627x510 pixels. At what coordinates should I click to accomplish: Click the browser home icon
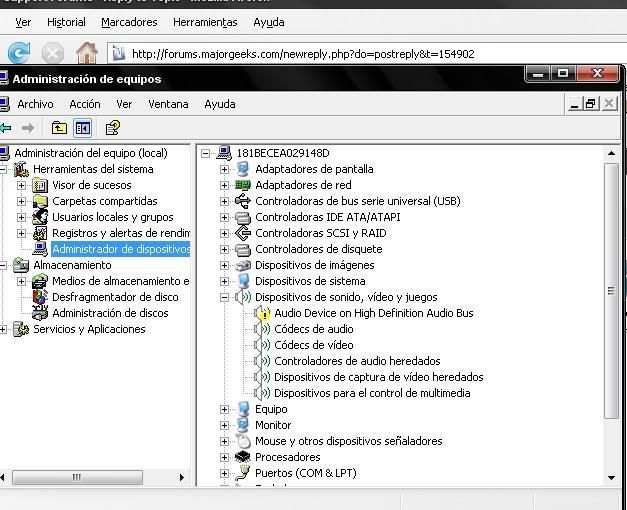pyautogui.click(x=87, y=53)
